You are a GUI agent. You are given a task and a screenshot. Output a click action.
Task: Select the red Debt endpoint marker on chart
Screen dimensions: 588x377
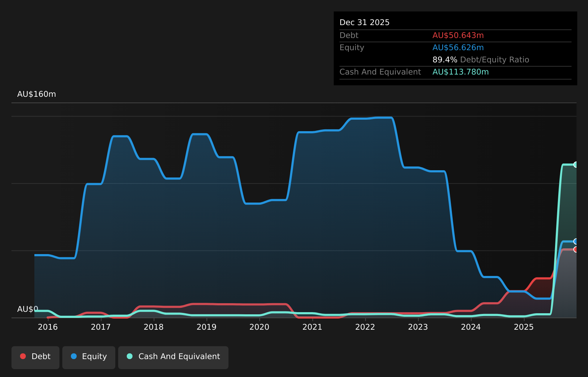[576, 249]
